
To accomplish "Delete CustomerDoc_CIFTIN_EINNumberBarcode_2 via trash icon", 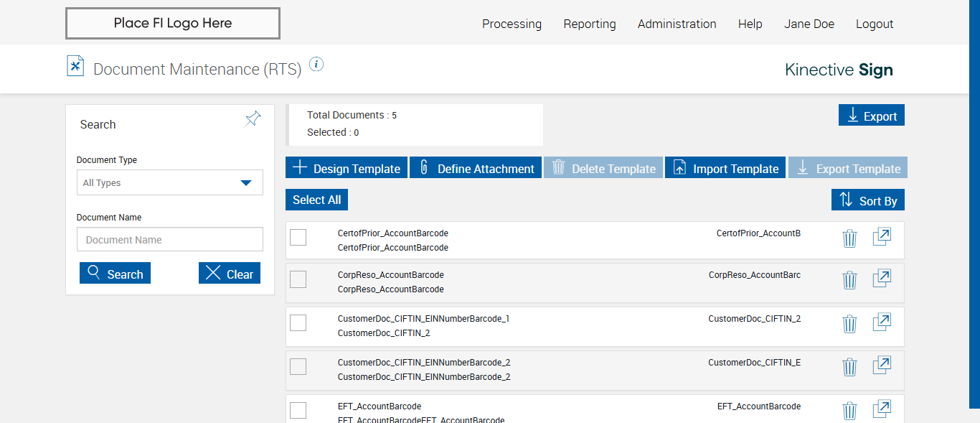I will point(849,367).
